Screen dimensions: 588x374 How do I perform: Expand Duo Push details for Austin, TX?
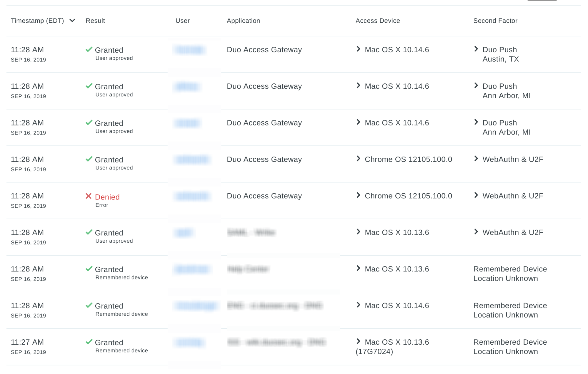coord(476,49)
